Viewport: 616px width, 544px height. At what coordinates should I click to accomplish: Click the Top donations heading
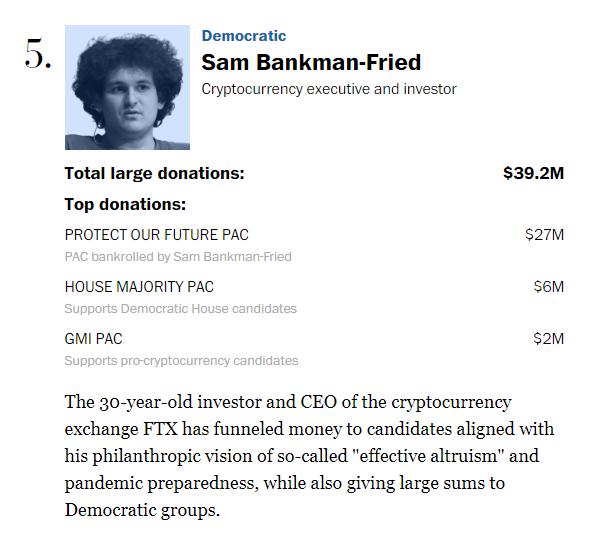tap(125, 204)
